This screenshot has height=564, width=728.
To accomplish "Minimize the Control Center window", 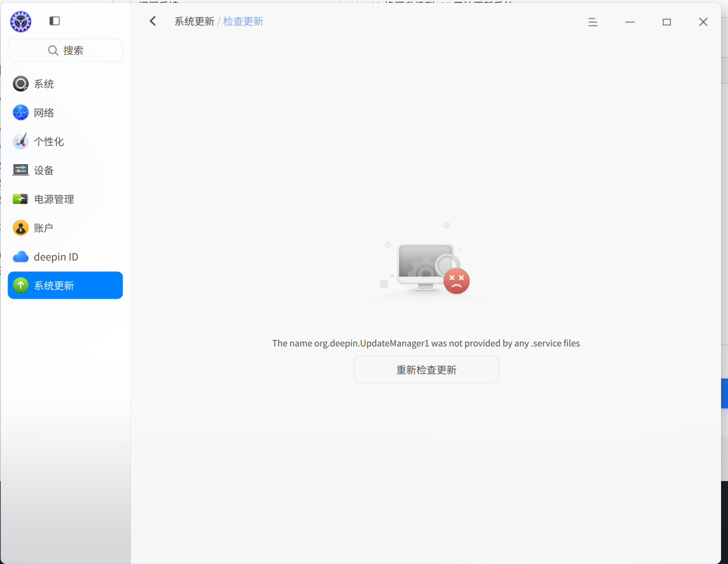I will click(x=630, y=22).
